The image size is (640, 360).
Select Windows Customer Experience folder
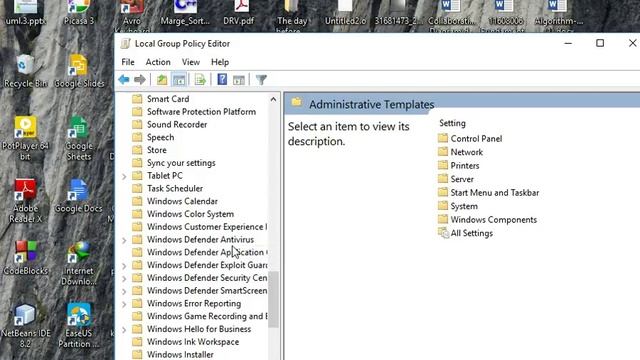coord(207,227)
